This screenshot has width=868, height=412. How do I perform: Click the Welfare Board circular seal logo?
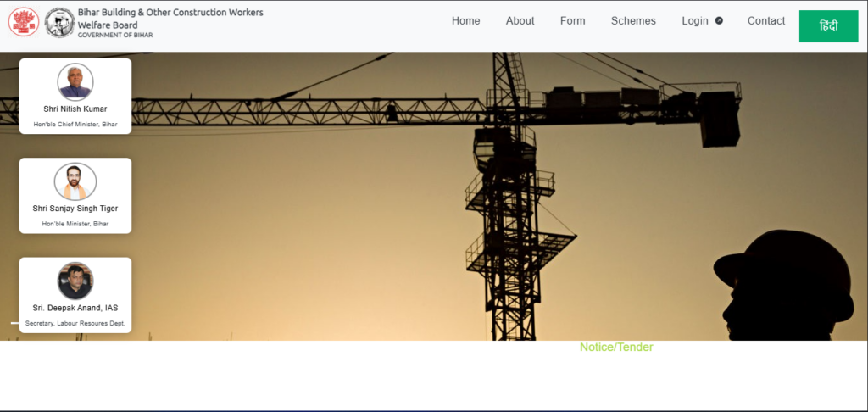pyautogui.click(x=59, y=22)
